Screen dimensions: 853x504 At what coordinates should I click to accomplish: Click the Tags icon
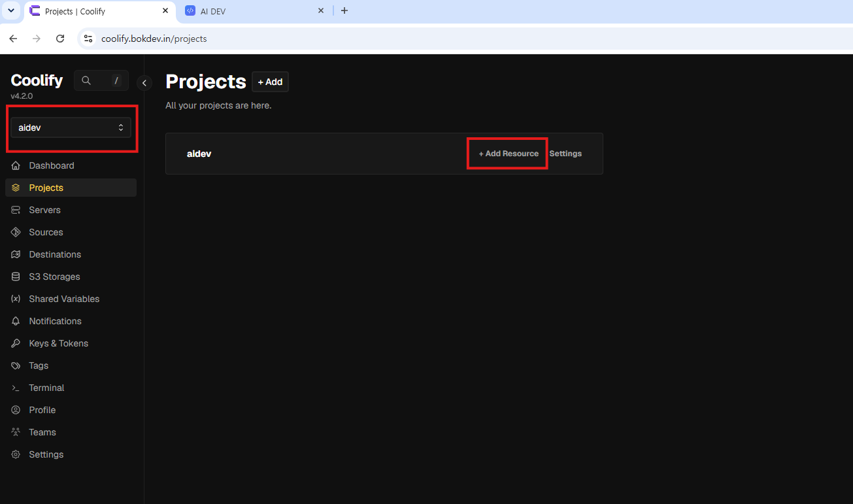tap(16, 365)
